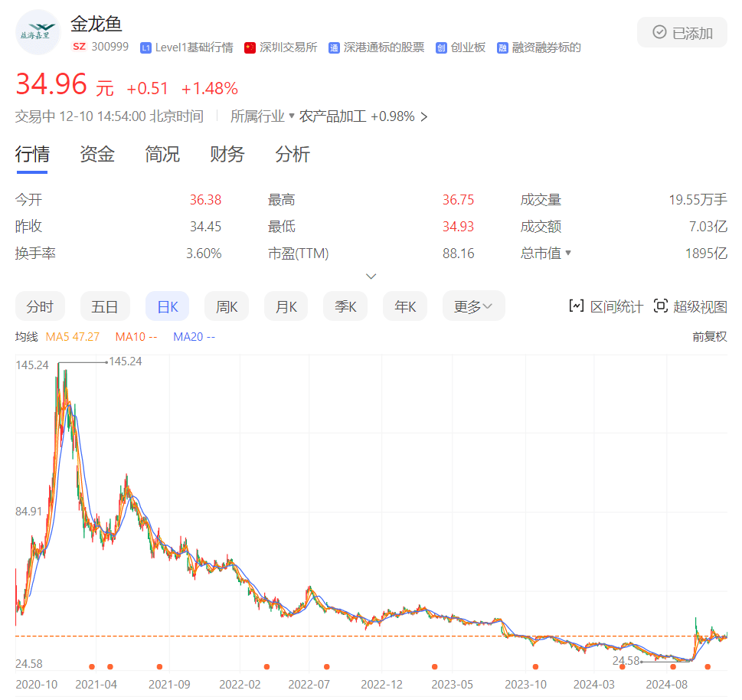Click the 成交额 value 7.03亿
742x700 pixels.
click(x=708, y=227)
